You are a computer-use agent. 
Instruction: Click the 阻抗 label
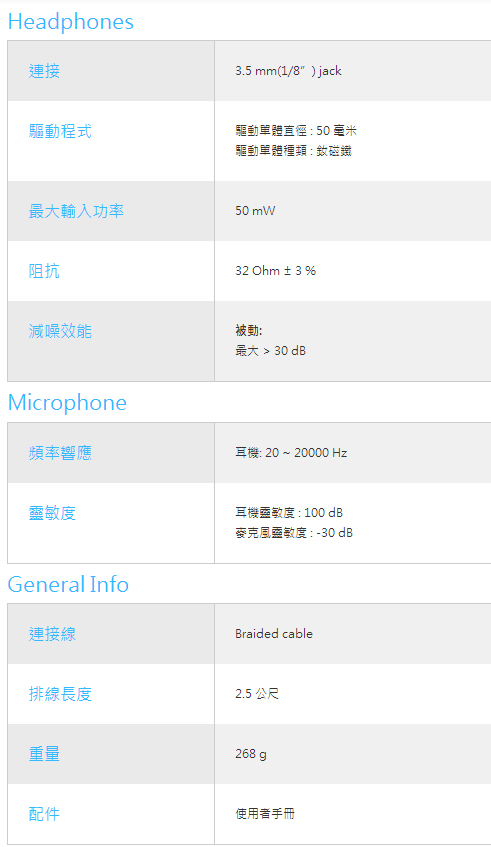tap(44, 271)
